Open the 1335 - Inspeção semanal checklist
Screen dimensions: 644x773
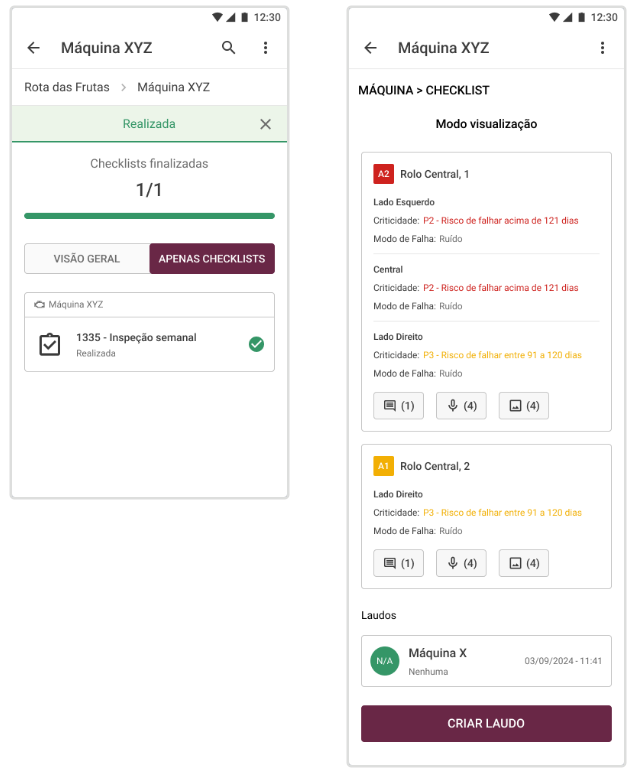click(x=149, y=345)
